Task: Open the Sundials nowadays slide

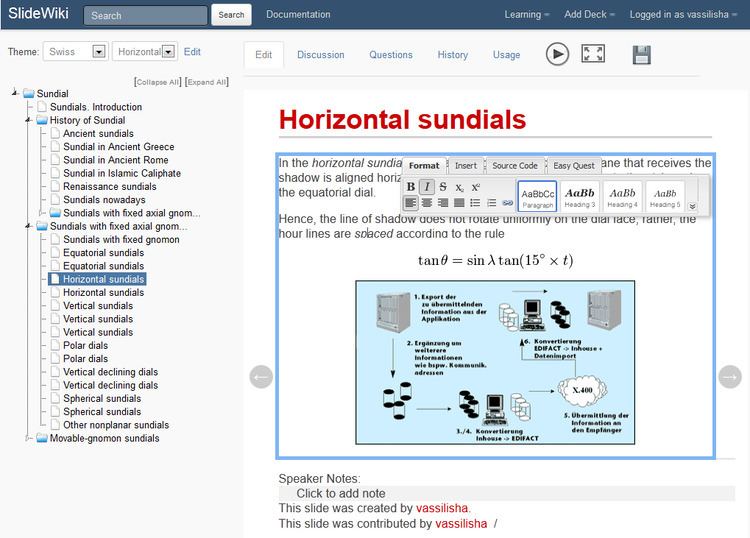Action: (104, 199)
